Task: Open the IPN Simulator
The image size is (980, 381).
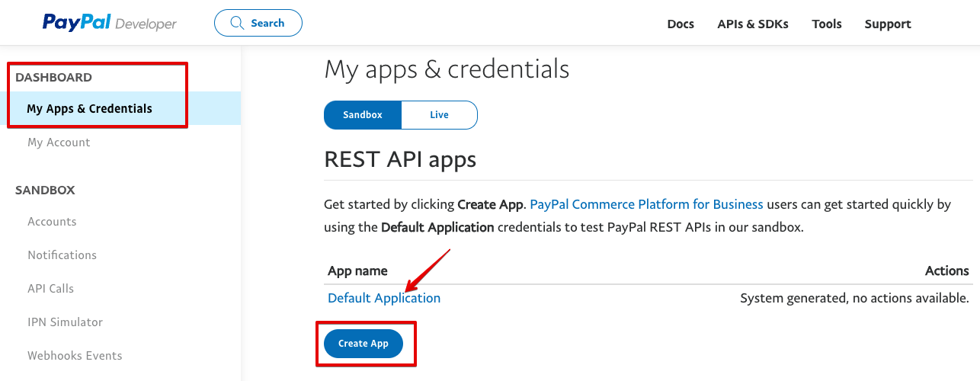Action: pyautogui.click(x=65, y=322)
